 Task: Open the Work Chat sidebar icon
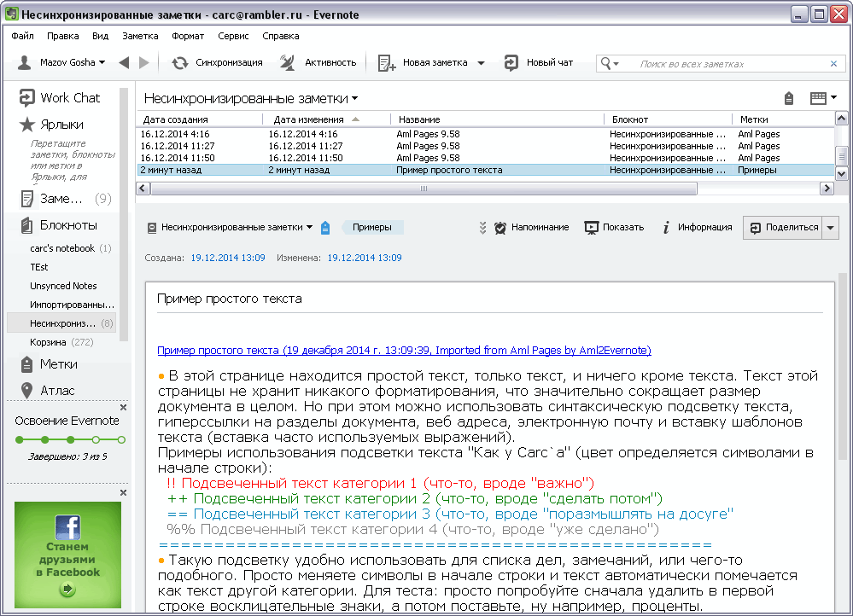point(26,98)
